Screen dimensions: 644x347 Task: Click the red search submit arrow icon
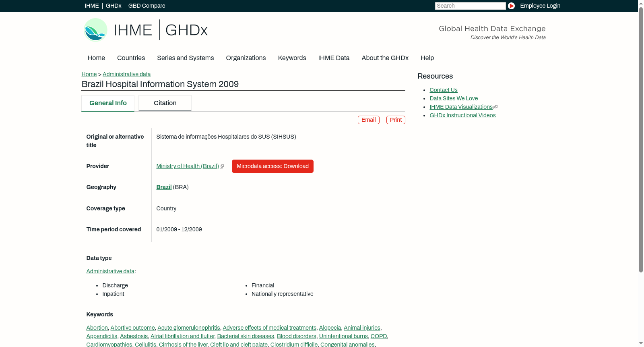(x=511, y=6)
